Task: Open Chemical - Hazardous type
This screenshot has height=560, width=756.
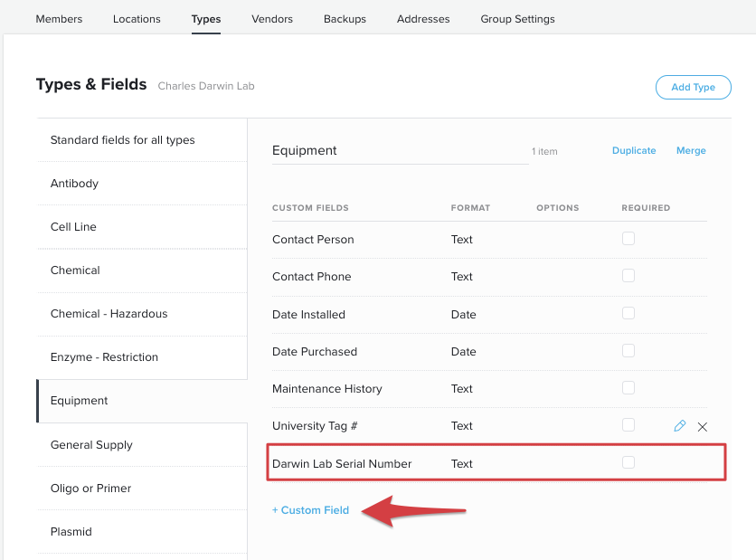Action: pos(109,314)
